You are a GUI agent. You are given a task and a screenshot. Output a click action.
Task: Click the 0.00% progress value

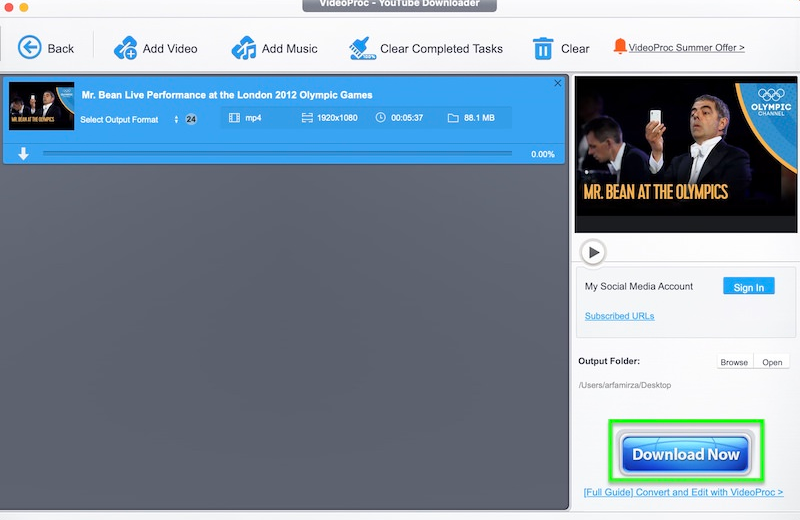pyautogui.click(x=542, y=154)
